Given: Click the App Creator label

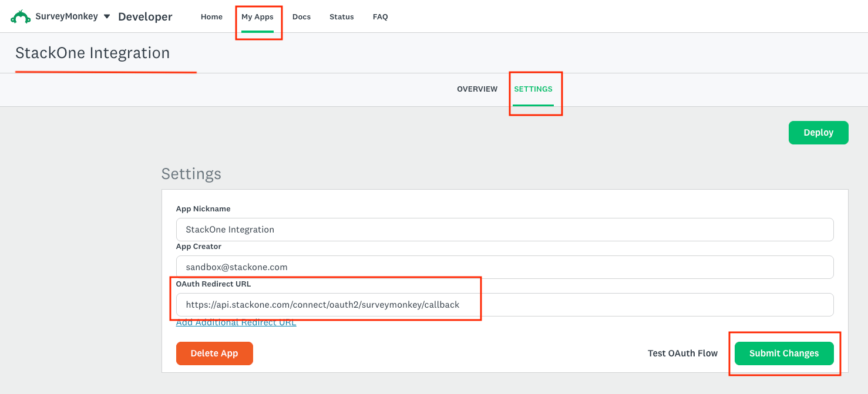Looking at the screenshot, I should pyautogui.click(x=199, y=247).
